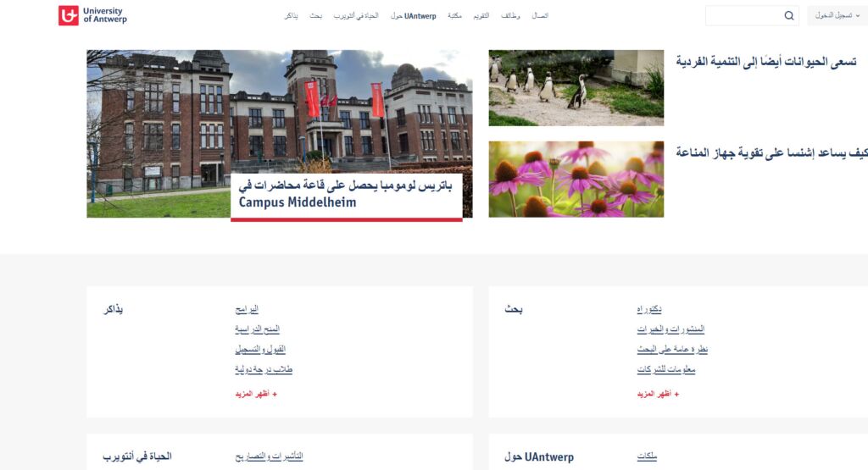Expand أظهر المزيد in the بحث card
The width and height of the screenshot is (868, 470).
658,394
